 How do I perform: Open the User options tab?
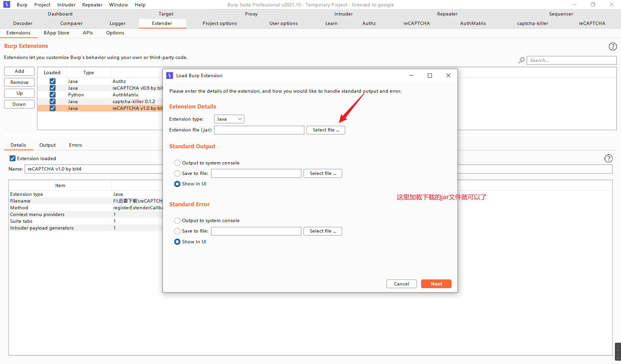tap(284, 23)
